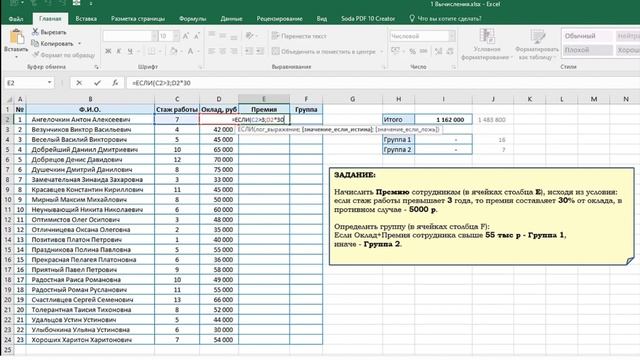Open Format as Table (Форматировать как таблицу)
This screenshot has height=360, width=640.
(x=537, y=45)
